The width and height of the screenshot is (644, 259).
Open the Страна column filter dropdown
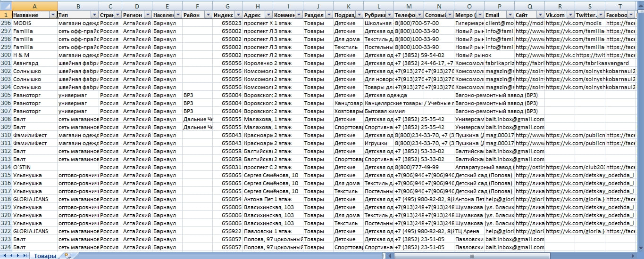(x=117, y=15)
